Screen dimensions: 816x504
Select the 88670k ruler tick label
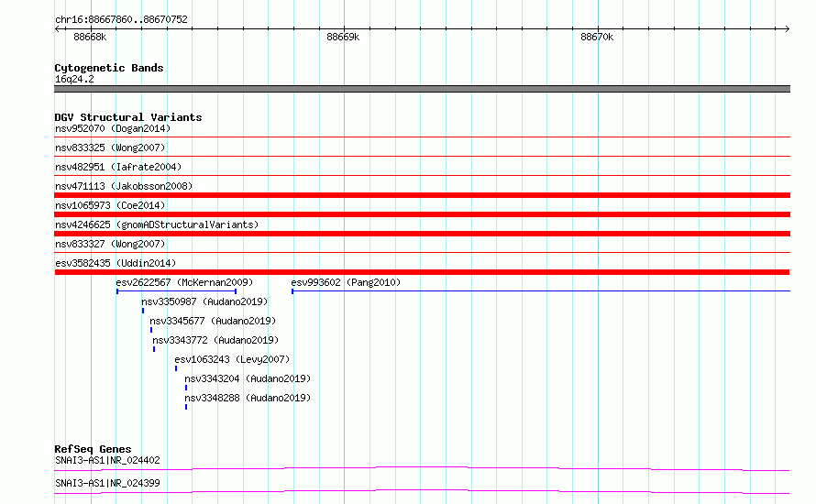point(597,37)
